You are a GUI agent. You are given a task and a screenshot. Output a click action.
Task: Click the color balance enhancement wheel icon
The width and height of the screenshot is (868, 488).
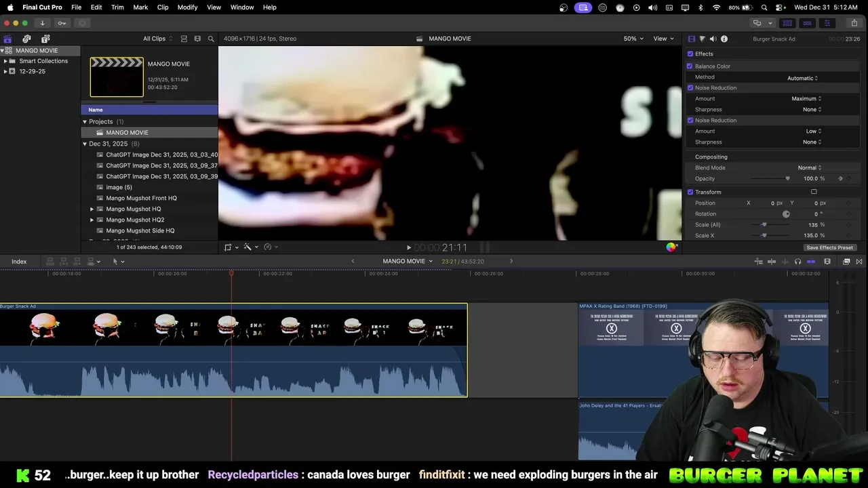click(x=671, y=247)
